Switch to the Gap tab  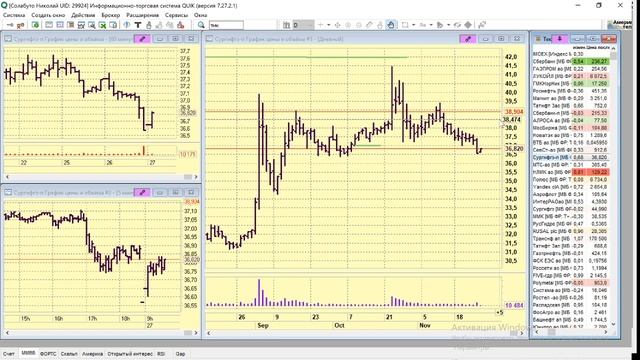click(180, 354)
